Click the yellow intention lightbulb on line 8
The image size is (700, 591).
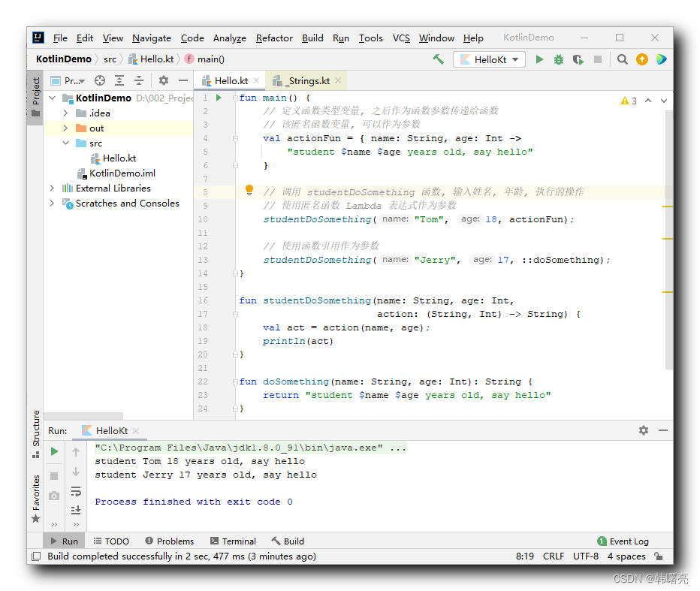(x=249, y=191)
